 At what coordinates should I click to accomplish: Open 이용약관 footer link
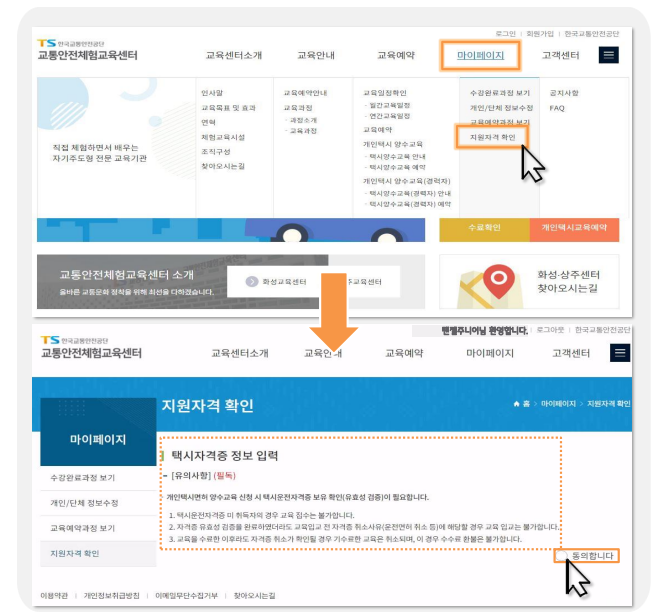point(54,596)
